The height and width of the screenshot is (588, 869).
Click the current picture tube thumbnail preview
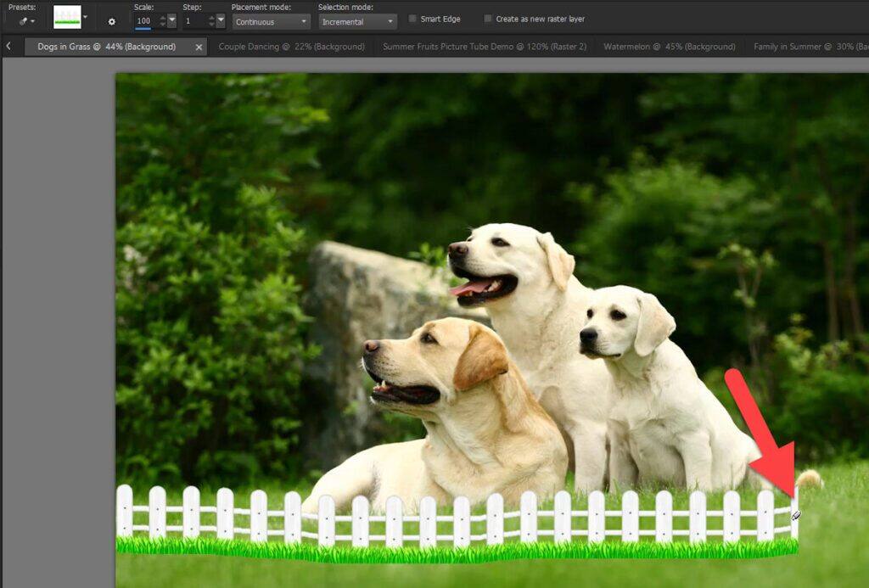tap(66, 19)
